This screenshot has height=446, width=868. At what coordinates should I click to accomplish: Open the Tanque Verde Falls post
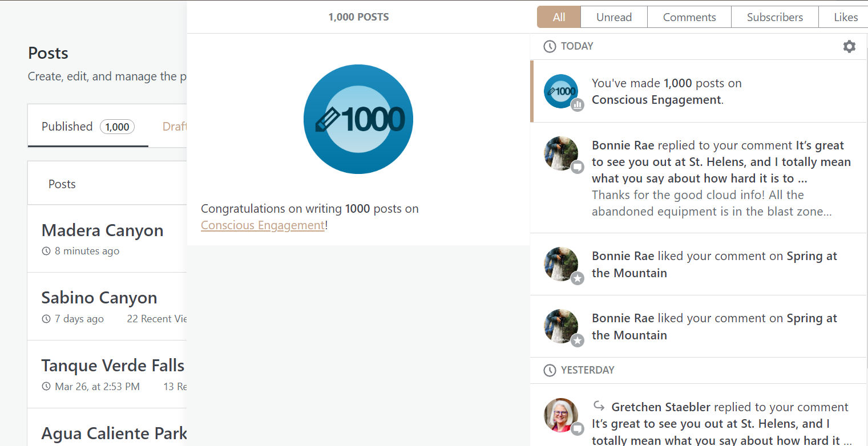[x=113, y=366]
